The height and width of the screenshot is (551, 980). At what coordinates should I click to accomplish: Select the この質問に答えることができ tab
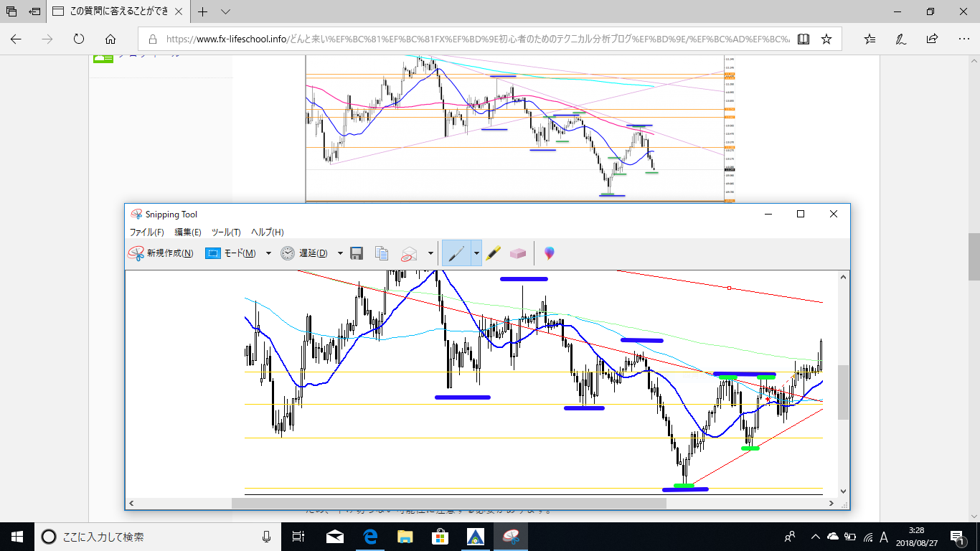120,11
